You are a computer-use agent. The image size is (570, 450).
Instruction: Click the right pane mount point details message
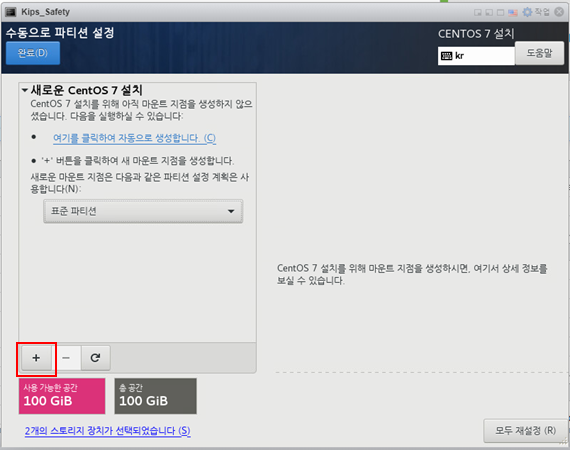click(412, 274)
